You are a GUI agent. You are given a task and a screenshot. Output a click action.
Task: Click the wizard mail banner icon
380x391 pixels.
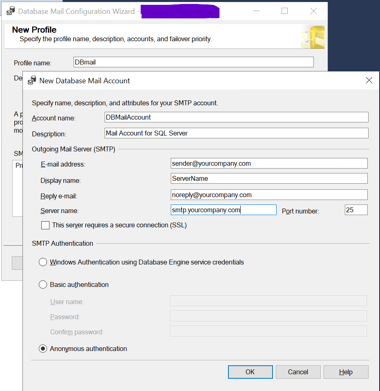point(313,37)
